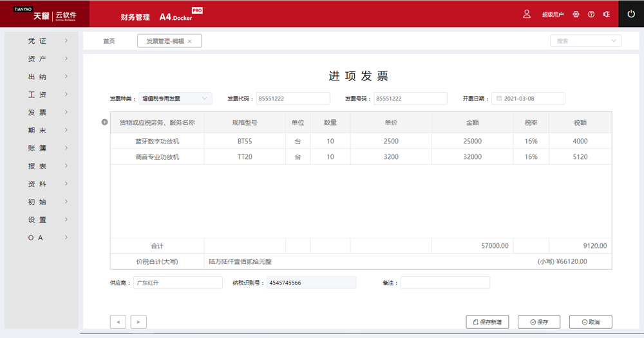Click the 取消 button
The width and height of the screenshot is (644, 338).
tap(591, 322)
